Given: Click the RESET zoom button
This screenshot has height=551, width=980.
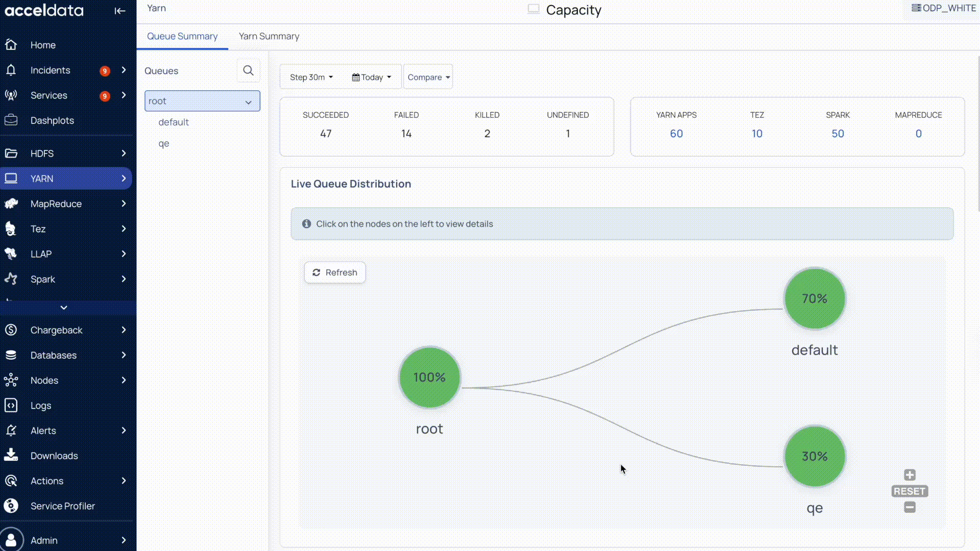Looking at the screenshot, I should click(x=909, y=491).
